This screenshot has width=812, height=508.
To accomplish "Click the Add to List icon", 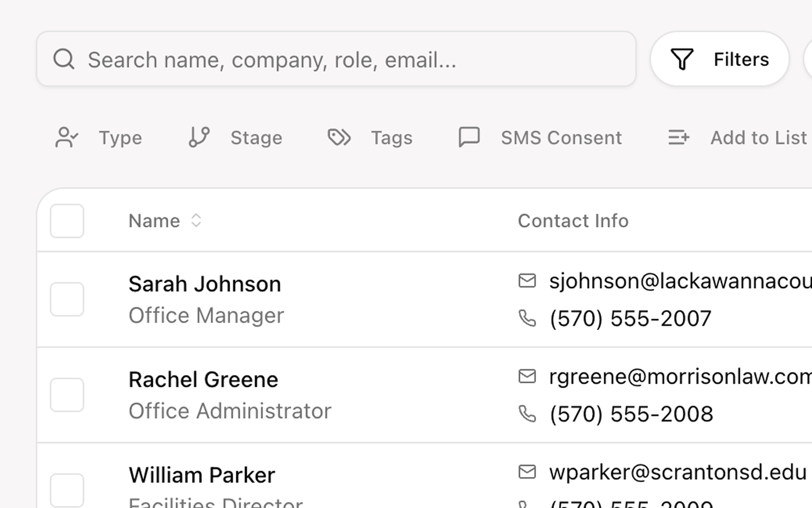I will click(x=679, y=137).
